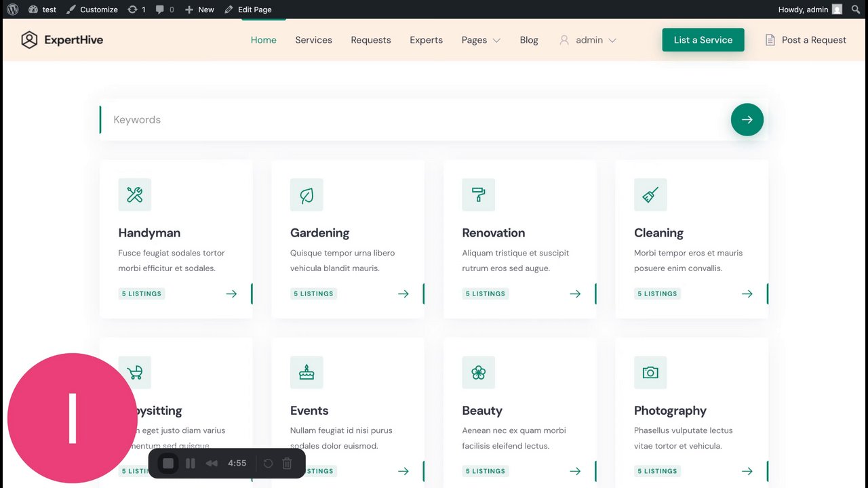
Task: Go to the Home page
Action: click(x=264, y=40)
